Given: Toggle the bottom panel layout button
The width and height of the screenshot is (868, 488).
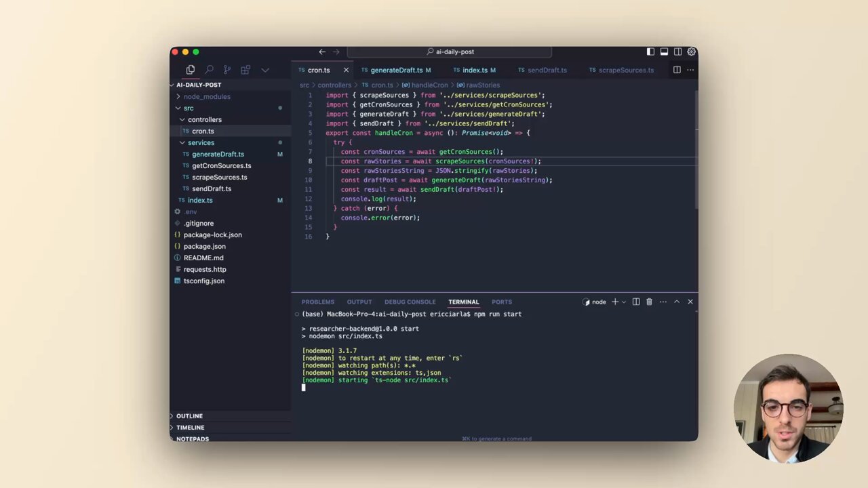Looking at the screenshot, I should (664, 52).
